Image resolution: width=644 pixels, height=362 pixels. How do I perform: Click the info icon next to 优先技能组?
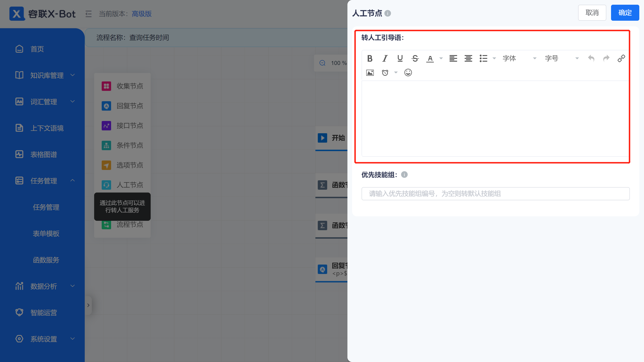point(404,175)
